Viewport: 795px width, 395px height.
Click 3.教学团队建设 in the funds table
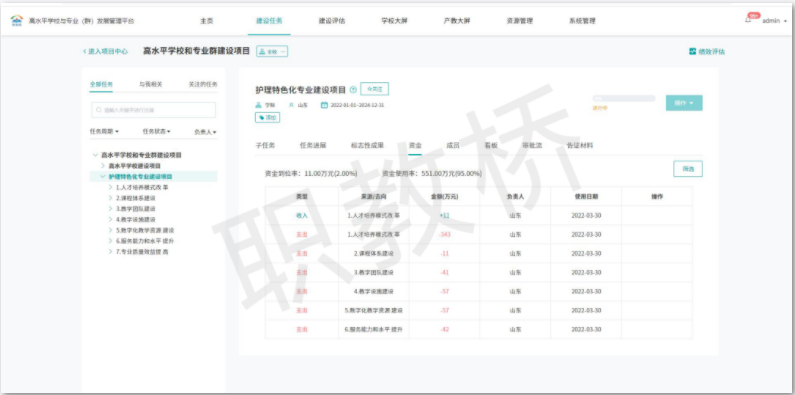(374, 272)
